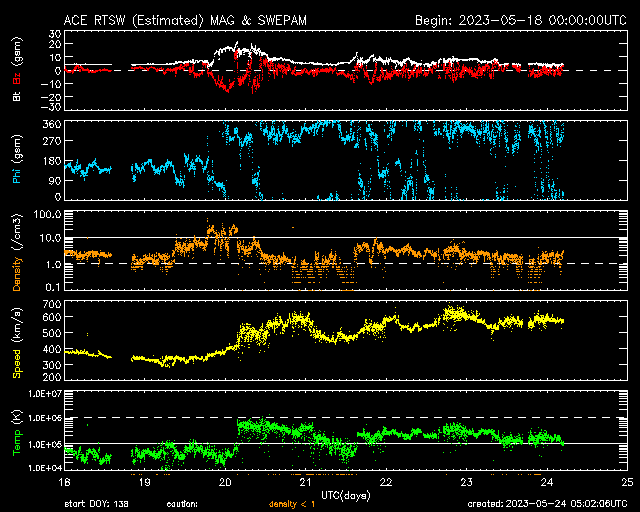Screen dimensions: 640x512
Task: Click the '10.0' tick of the Density axis
Action: (x=51, y=238)
